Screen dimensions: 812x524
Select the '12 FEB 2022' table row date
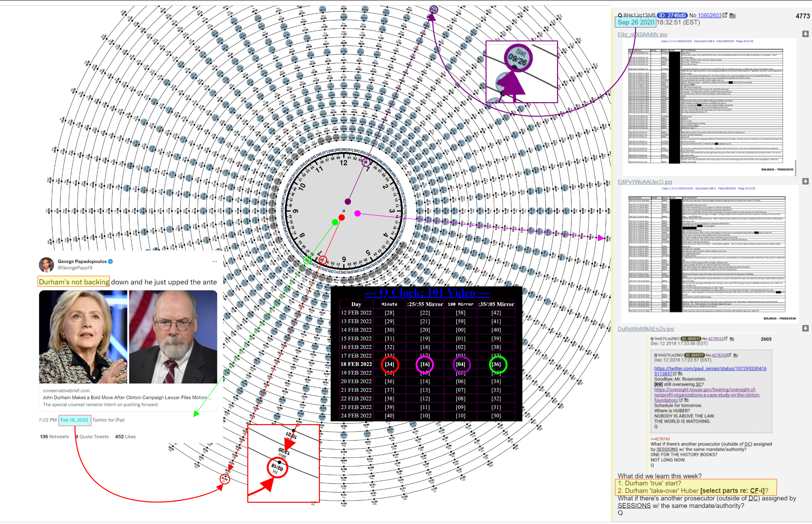(356, 313)
